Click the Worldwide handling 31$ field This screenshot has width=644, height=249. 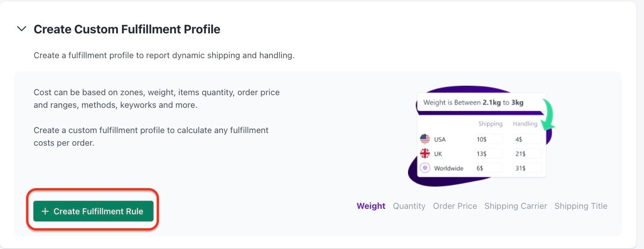click(527, 168)
